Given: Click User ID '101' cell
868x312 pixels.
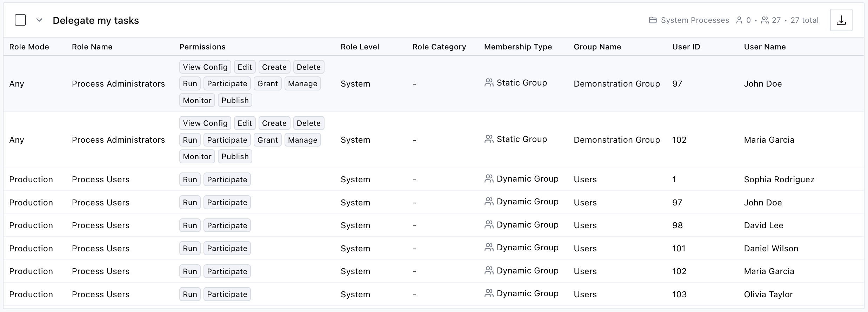Looking at the screenshot, I should tap(679, 249).
